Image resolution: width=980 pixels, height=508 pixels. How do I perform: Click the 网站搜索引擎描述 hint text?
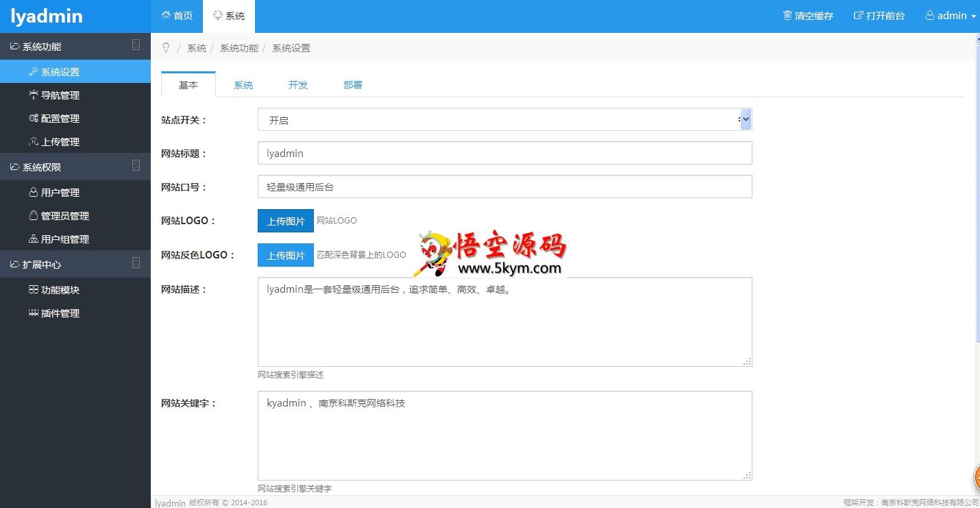291,375
